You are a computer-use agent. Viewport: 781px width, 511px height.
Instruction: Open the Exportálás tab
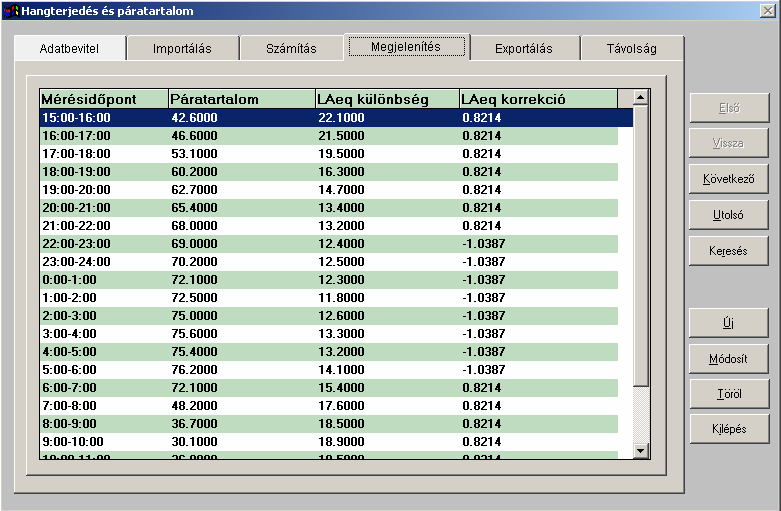[x=524, y=48]
